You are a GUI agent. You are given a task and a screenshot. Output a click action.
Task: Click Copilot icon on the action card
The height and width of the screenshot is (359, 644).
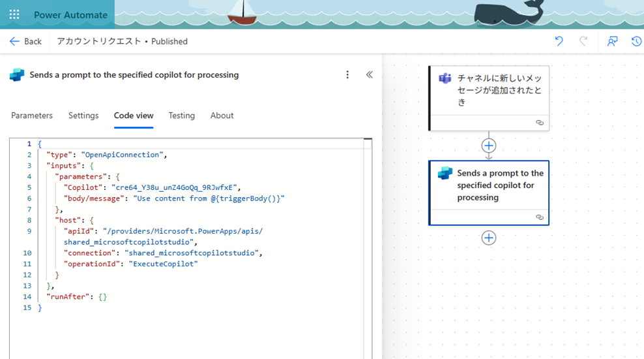(x=445, y=173)
